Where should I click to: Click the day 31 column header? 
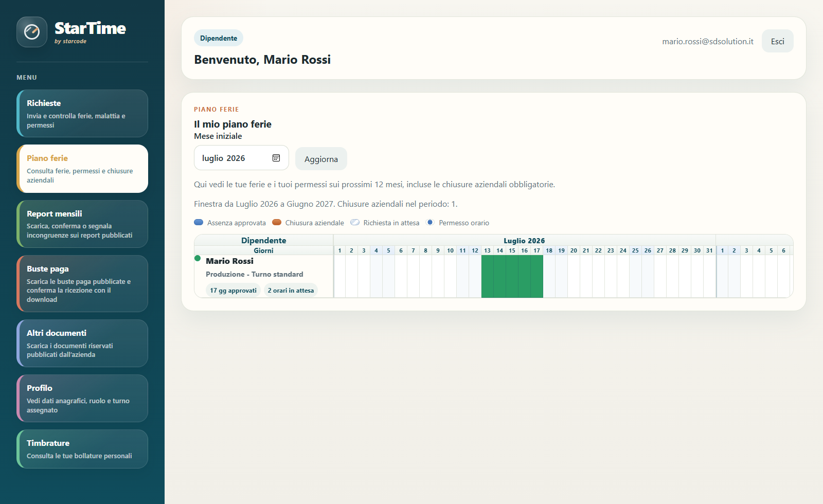click(x=710, y=250)
